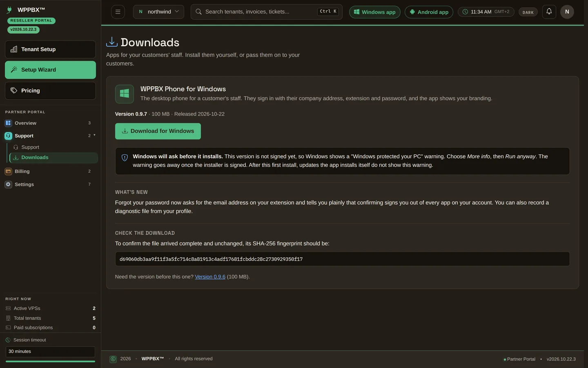Select Downloads in the sidebar
The width and height of the screenshot is (588, 368).
tap(53, 157)
